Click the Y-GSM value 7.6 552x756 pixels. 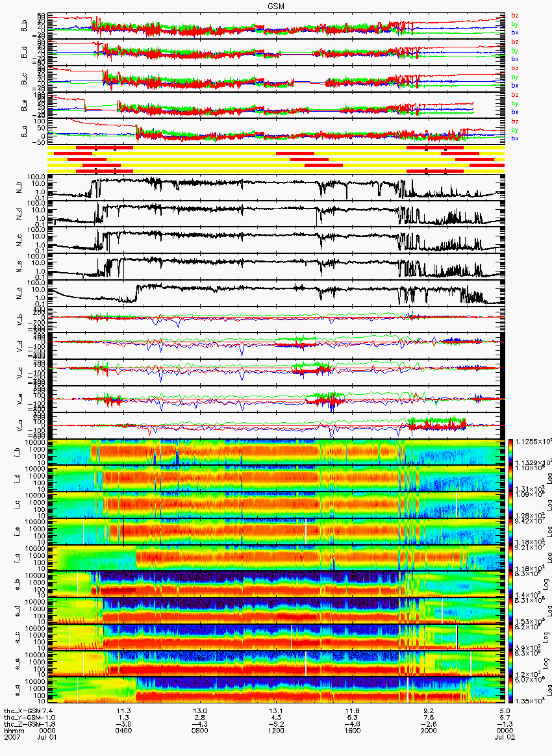429,718
